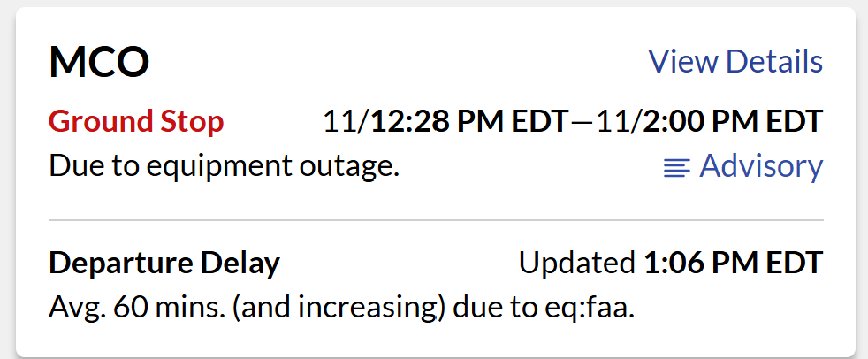The image size is (868, 359).
Task: Open the Advisory link text
Action: 760,166
